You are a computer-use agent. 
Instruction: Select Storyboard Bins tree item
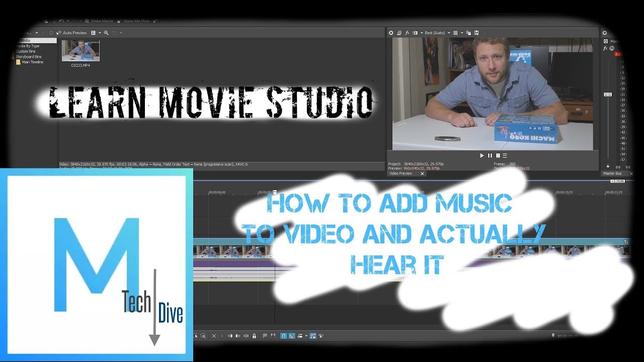(x=29, y=57)
